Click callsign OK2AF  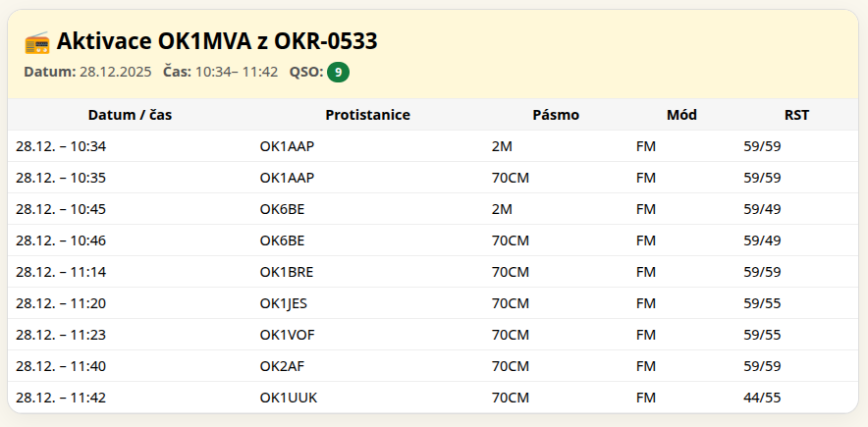click(x=281, y=366)
